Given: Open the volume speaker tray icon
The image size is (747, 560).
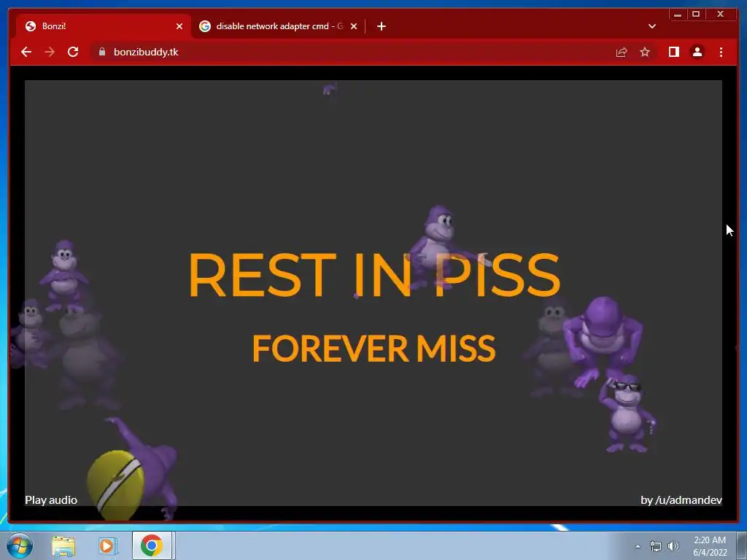Looking at the screenshot, I should coord(673,546).
